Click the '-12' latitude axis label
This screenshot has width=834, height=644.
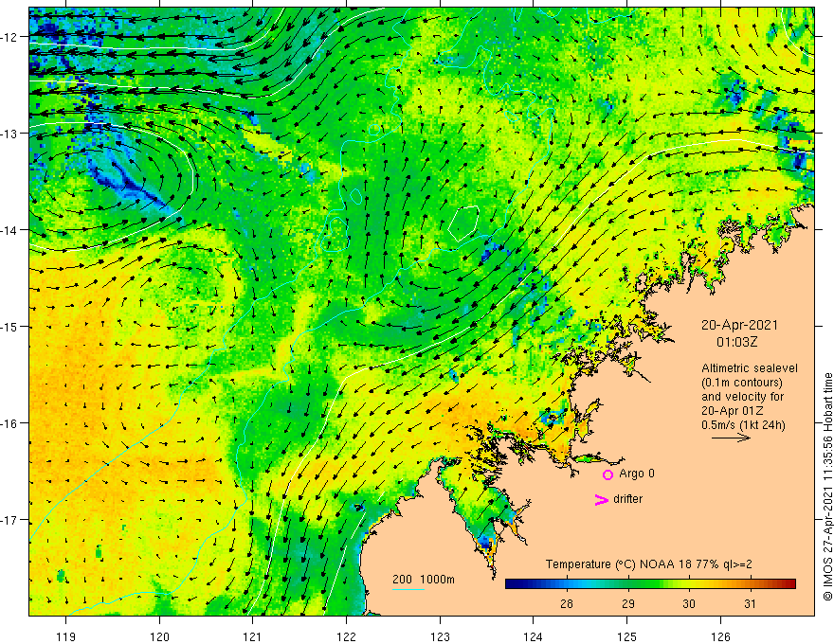click(x=9, y=37)
